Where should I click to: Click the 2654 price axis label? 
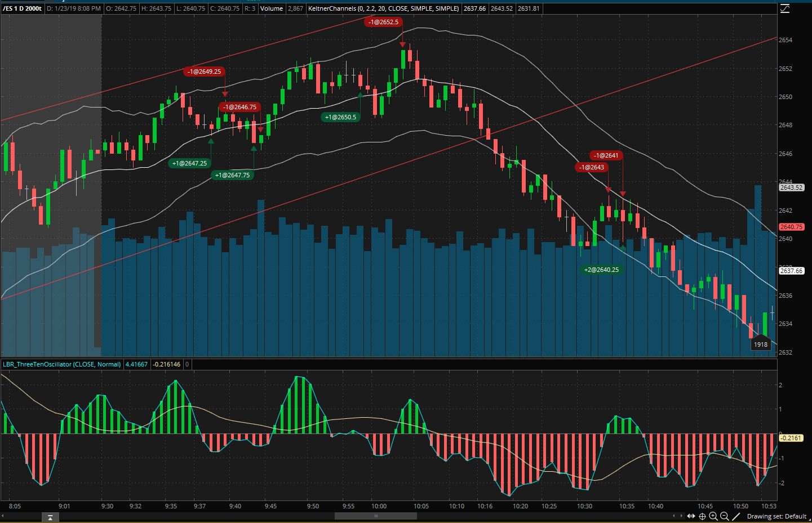786,40
